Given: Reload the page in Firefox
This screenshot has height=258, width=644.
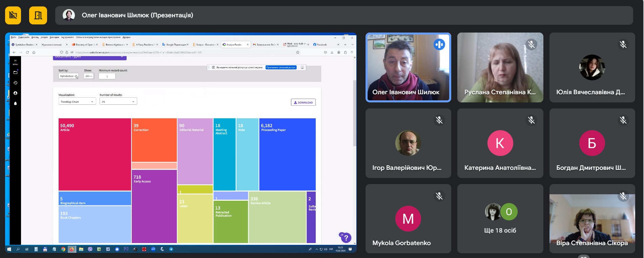Looking at the screenshot, I should point(27,52).
